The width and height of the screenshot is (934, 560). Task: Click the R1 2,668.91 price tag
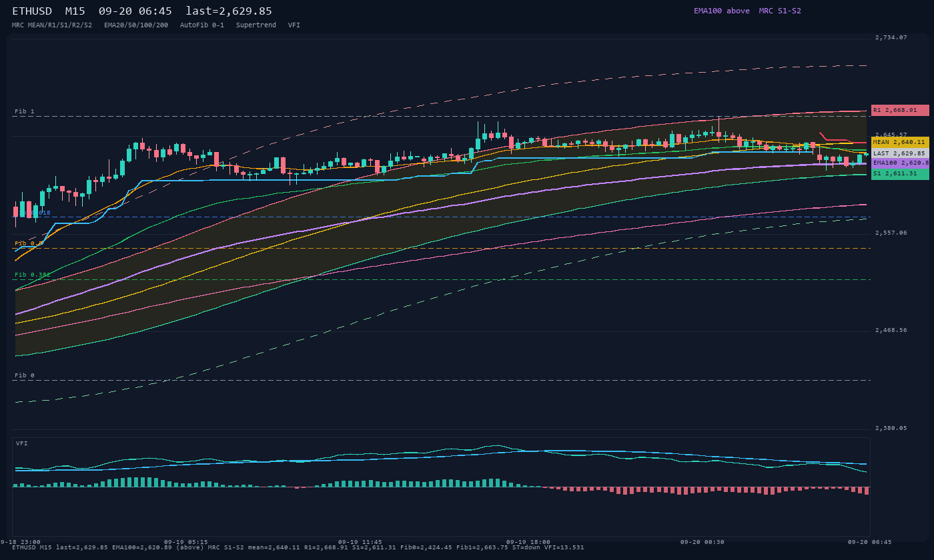click(x=900, y=110)
